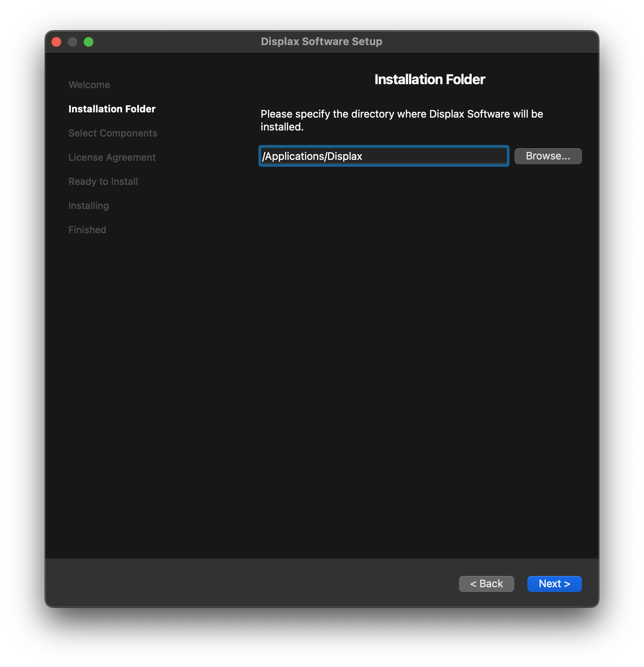The height and width of the screenshot is (667, 644).
Task: Select the Ready to Install step
Action: pos(103,182)
